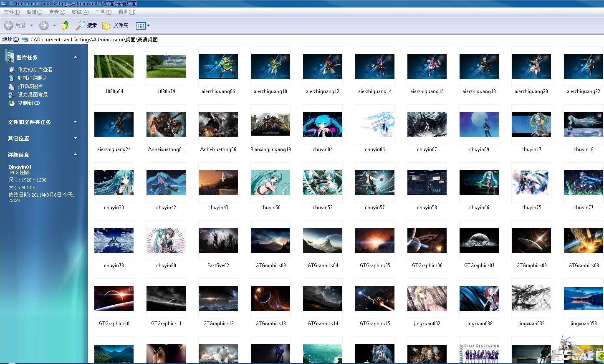
Task: Open the 收藏(A) menu
Action: tap(80, 12)
